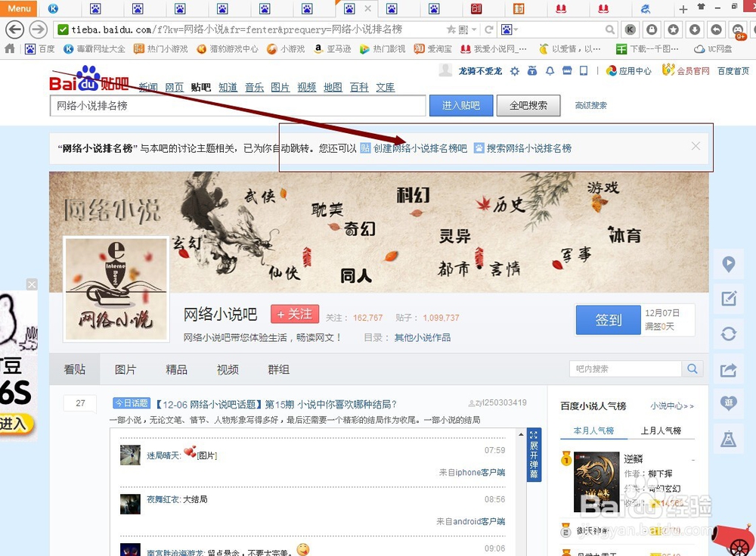Click the magnifier button of in-bar search
The image size is (756, 556).
[x=692, y=368]
